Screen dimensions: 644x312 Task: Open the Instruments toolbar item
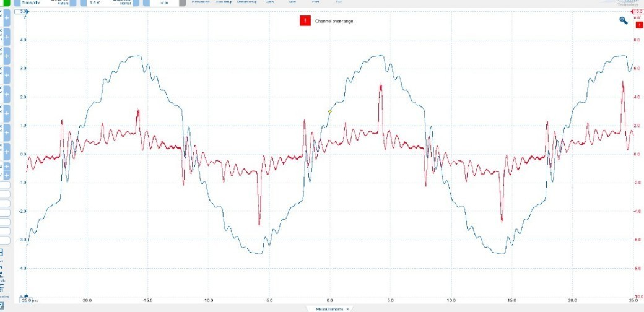pyautogui.click(x=201, y=2)
